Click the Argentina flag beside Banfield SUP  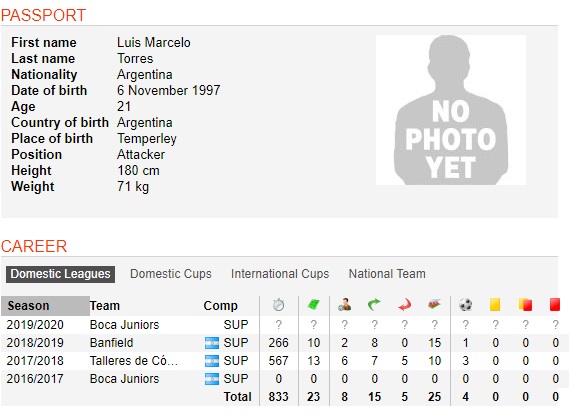coord(212,343)
